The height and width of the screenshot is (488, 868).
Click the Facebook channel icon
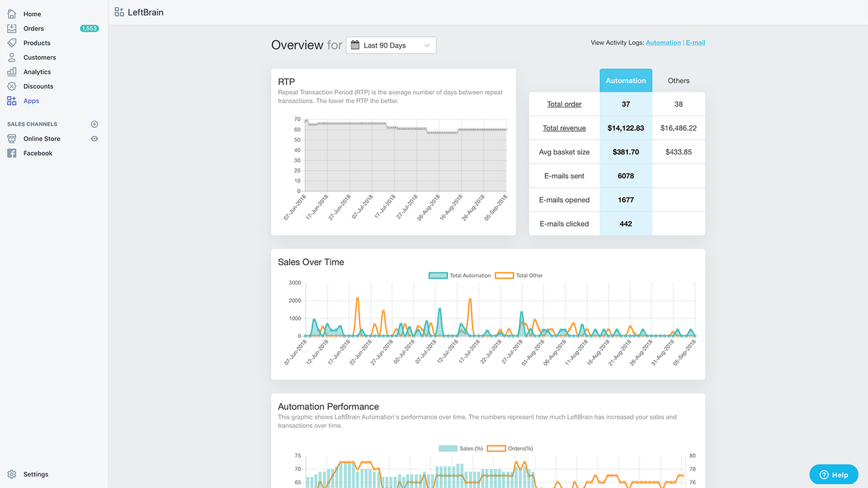(12, 153)
